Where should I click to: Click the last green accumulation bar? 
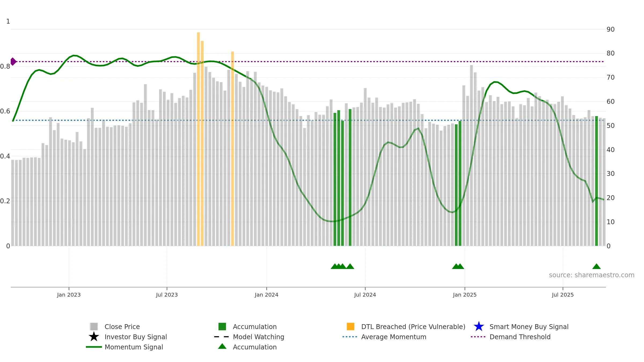point(597,181)
